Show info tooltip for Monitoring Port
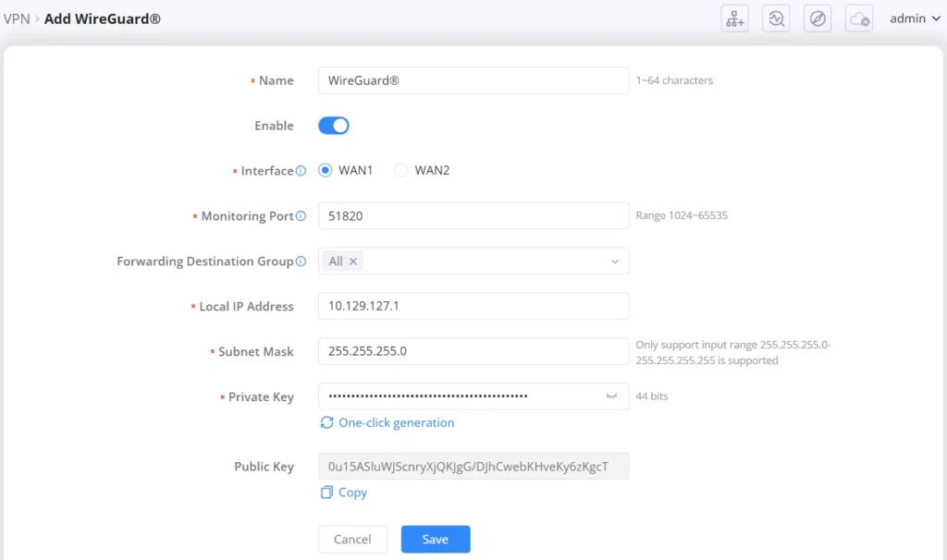This screenshot has height=560, width=947. (x=301, y=216)
